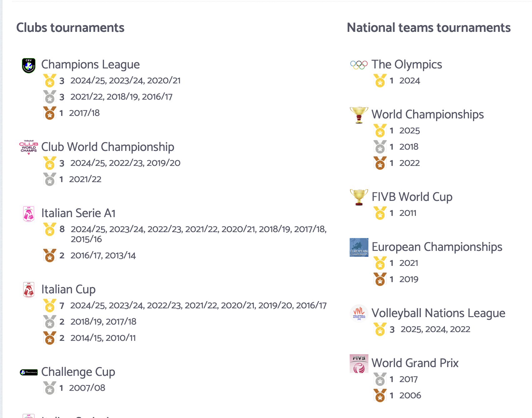Open the Italian Serie A1 tournament link
532x418 pixels.
click(x=78, y=213)
